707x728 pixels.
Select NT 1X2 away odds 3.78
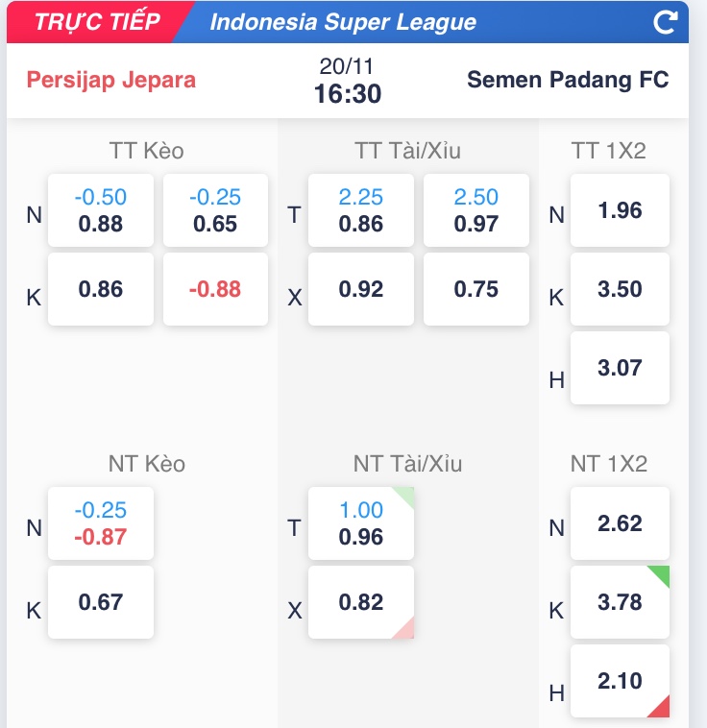(620, 602)
